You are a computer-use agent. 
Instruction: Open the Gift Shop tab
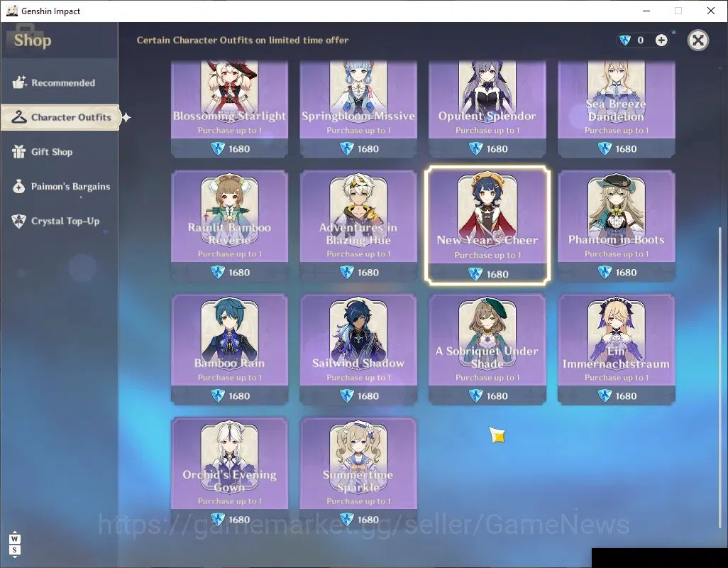coord(60,152)
